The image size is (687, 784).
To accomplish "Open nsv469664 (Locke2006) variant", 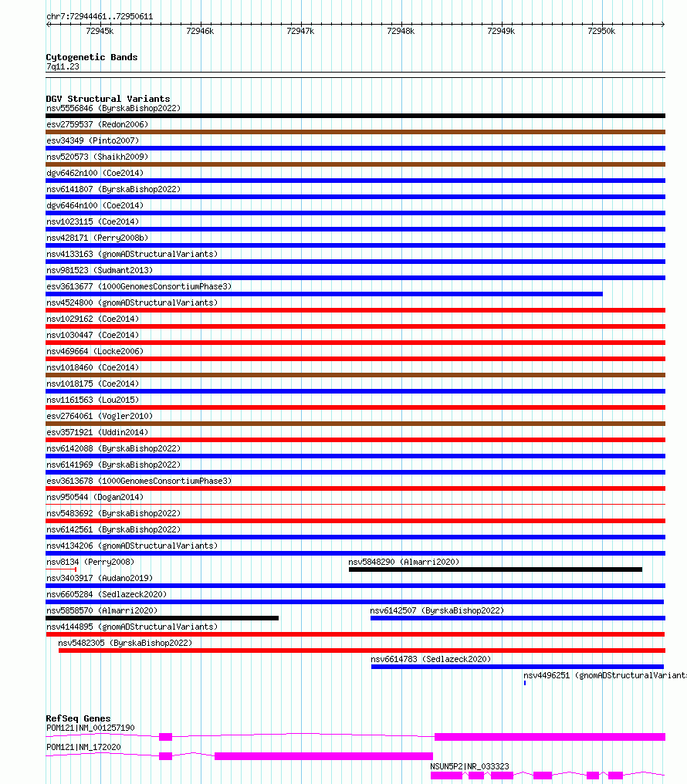I will 95,351.
